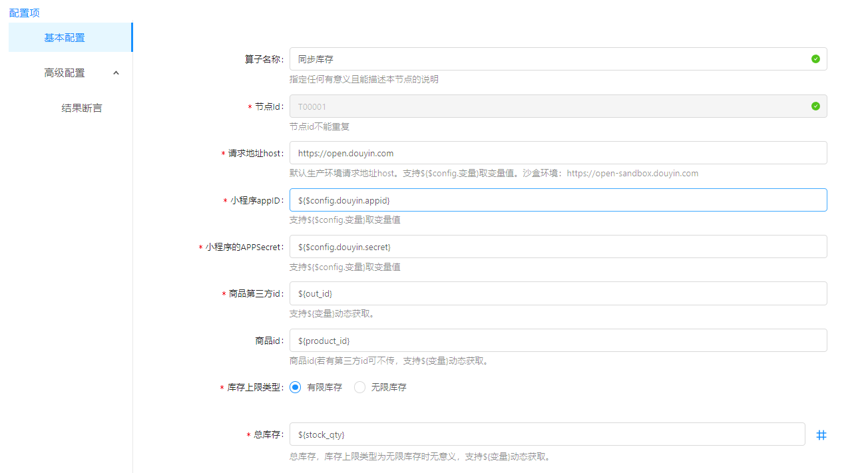
Task: Click green check icon in 节点Id field
Action: (815, 106)
